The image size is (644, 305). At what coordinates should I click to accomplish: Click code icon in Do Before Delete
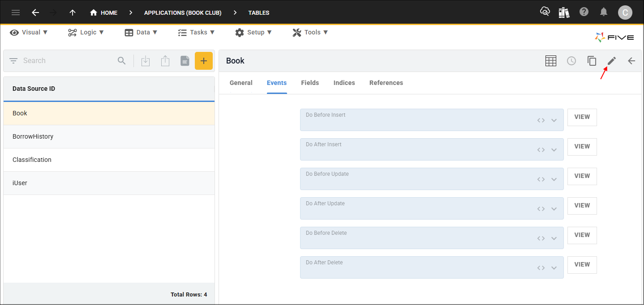coord(541,238)
